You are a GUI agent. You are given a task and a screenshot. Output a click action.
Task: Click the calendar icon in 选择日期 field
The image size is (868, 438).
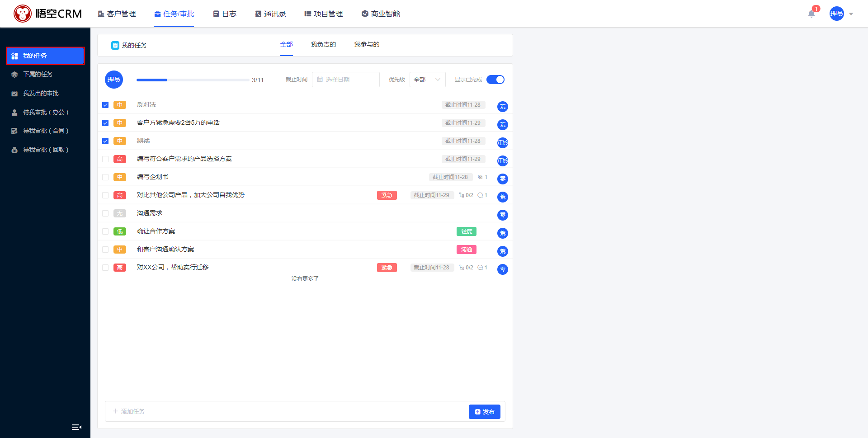(x=320, y=80)
